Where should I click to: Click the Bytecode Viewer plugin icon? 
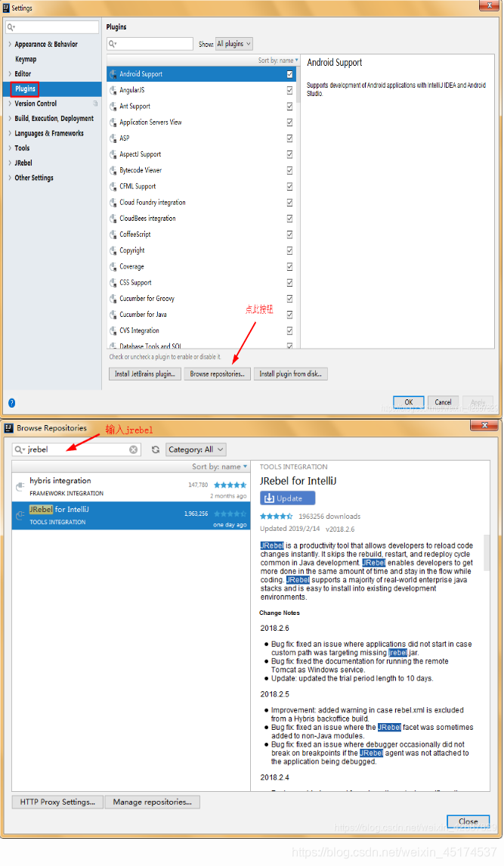pos(113,170)
